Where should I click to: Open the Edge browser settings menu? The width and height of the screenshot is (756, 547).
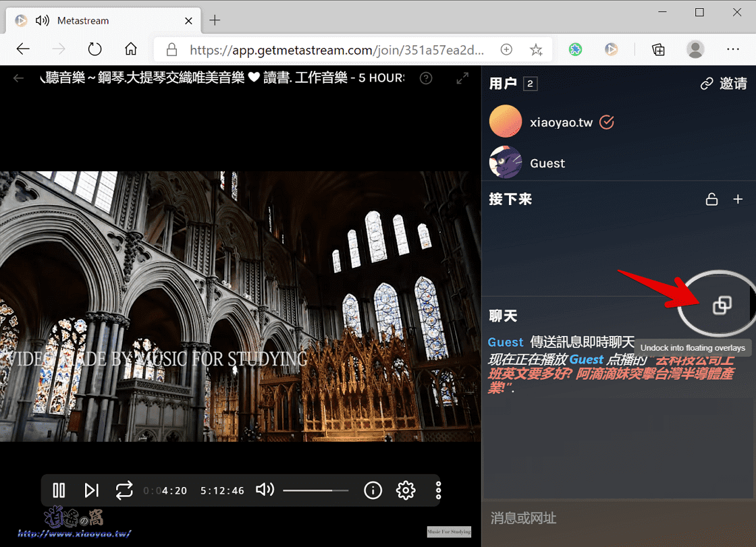tap(734, 49)
